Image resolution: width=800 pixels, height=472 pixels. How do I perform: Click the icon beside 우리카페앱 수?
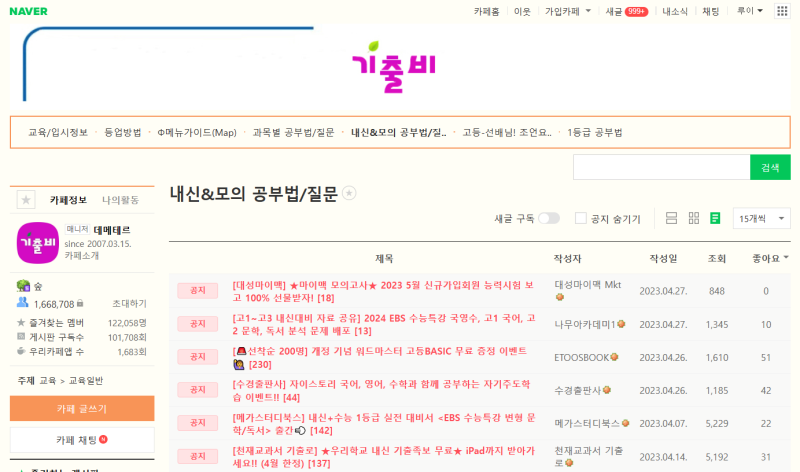coord(21,351)
